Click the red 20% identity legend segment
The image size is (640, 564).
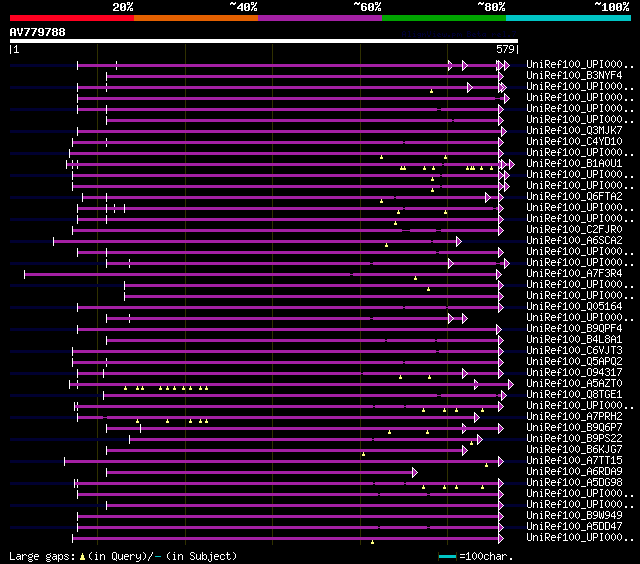(x=72, y=18)
